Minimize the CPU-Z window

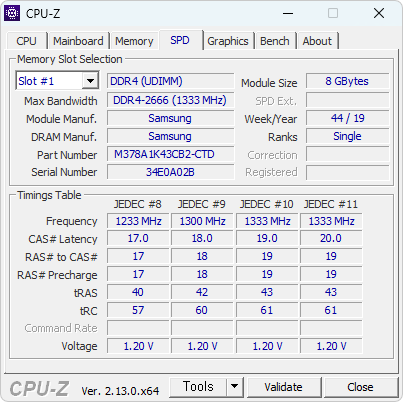288,13
